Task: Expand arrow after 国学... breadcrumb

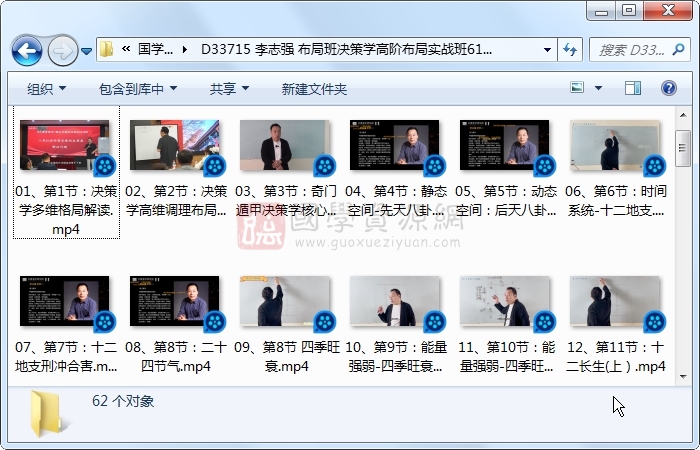Action: [x=185, y=50]
